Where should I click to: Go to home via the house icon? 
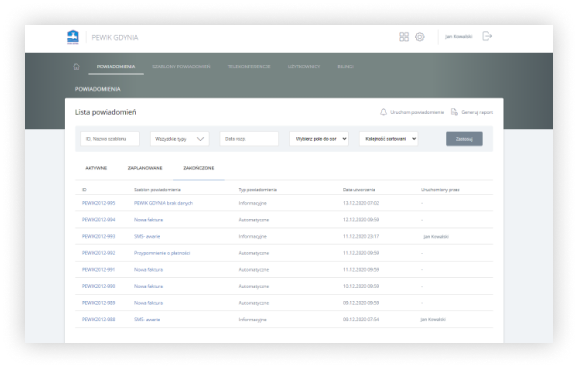(76, 66)
